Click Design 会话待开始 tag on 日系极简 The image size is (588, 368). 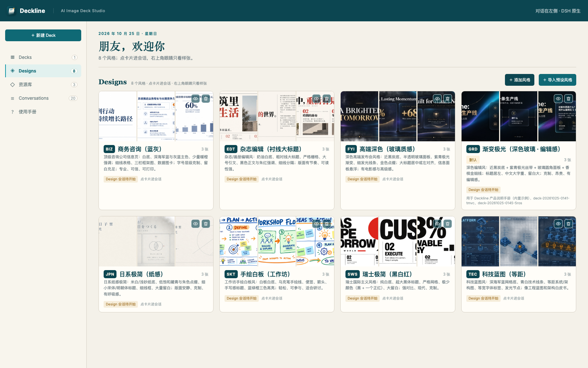point(121,304)
